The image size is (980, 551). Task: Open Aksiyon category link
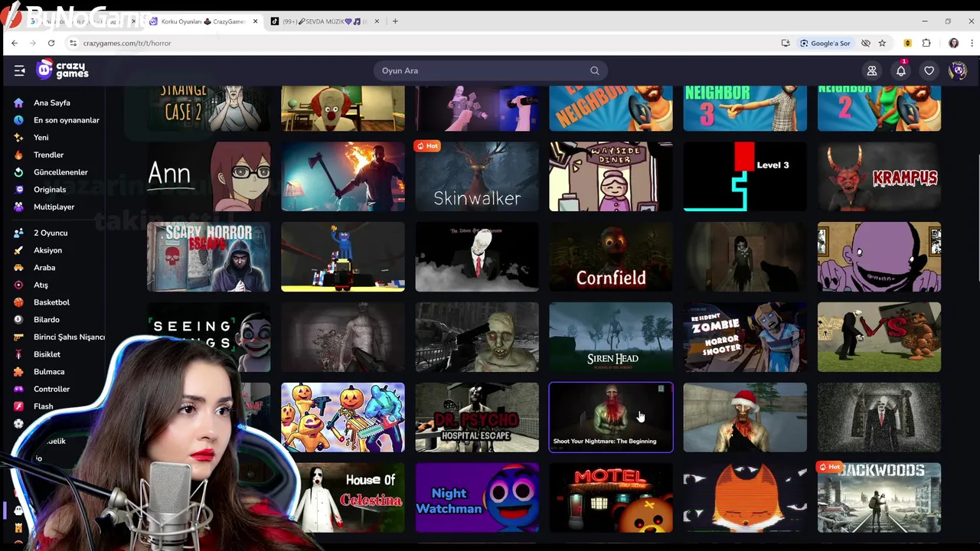(47, 250)
